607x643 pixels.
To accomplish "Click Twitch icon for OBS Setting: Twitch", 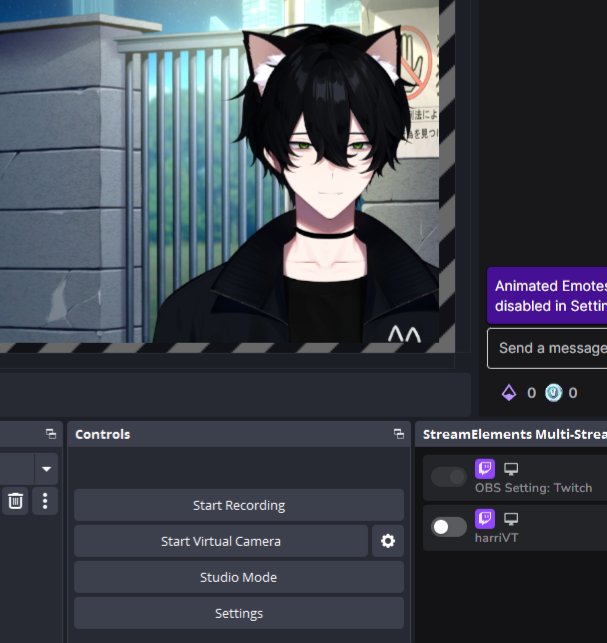I will coord(485,469).
